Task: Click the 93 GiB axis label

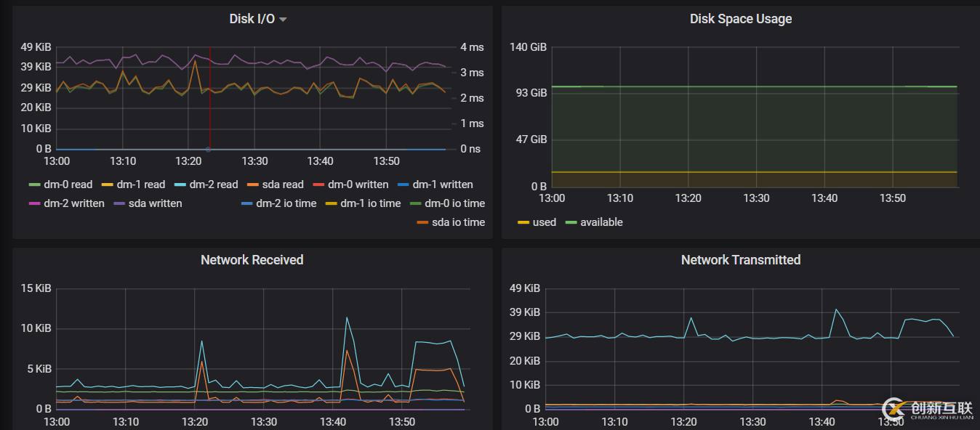Action: point(531,93)
